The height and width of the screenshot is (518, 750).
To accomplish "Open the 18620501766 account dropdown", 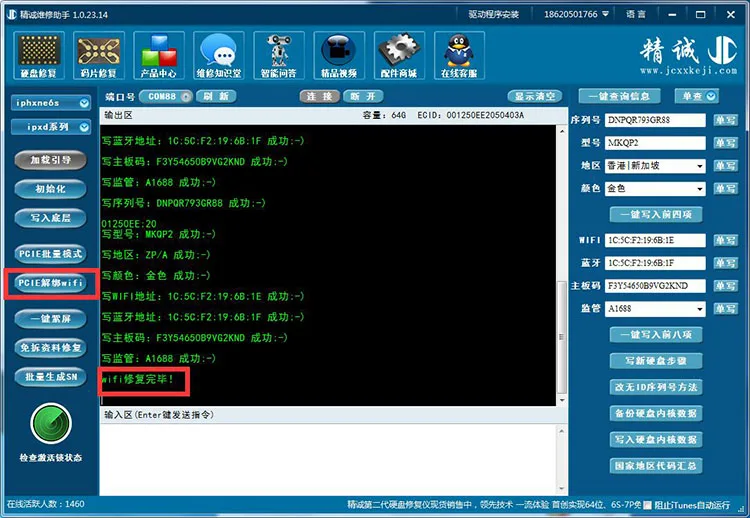I will click(x=576, y=14).
